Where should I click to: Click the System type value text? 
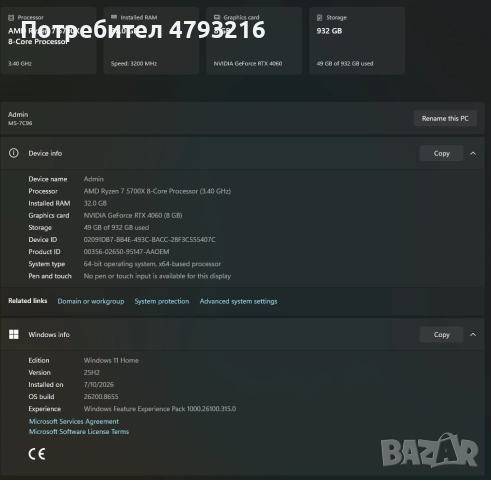pyautogui.click(x=152, y=264)
